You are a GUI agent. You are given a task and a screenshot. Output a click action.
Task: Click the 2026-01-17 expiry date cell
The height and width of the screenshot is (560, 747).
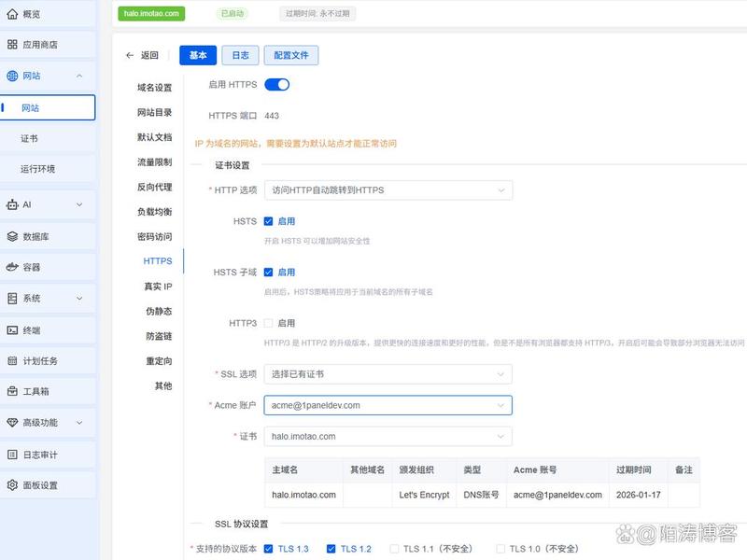pos(639,496)
